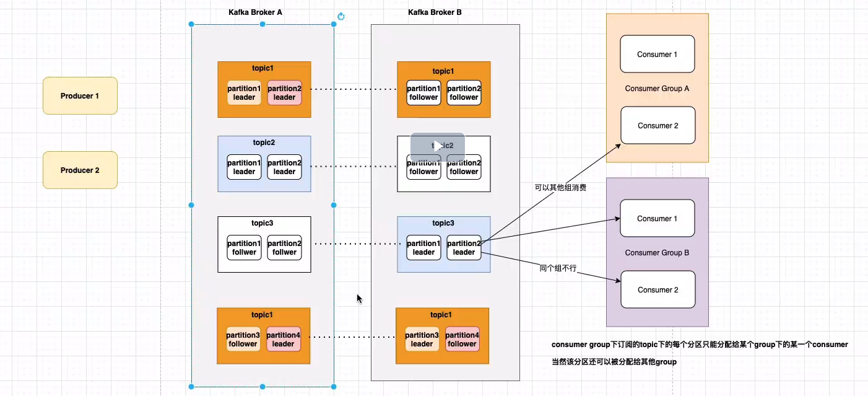
Task: Click topic1 title in Broker A bottom orange box
Action: (262, 315)
